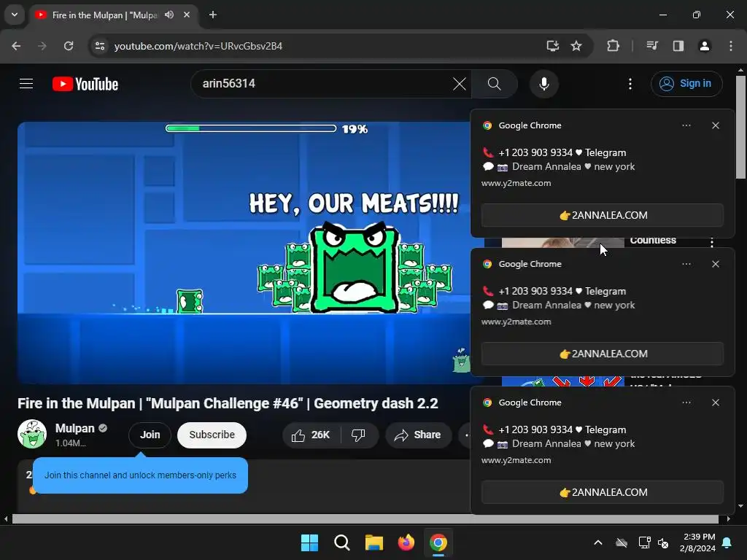Launch Firefox from the taskbar
The width and height of the screenshot is (747, 560).
click(x=406, y=542)
